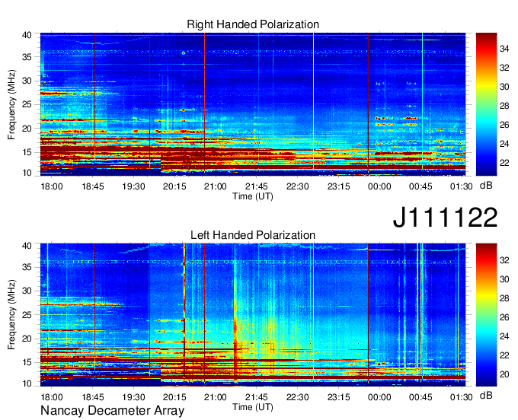Click the 20 MHz tick of Left Handed plot
This screenshot has width=518, height=420.
[x=27, y=339]
